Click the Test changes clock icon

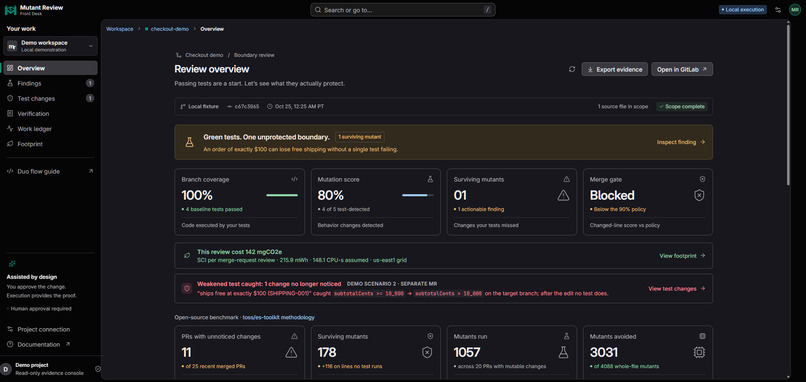10,98
